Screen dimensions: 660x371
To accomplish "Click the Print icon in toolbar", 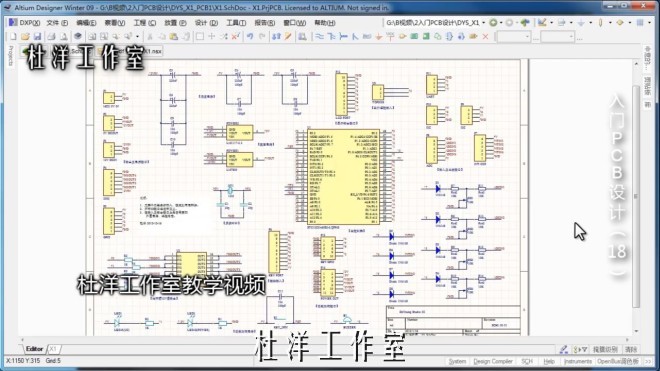I will pos(51,37).
